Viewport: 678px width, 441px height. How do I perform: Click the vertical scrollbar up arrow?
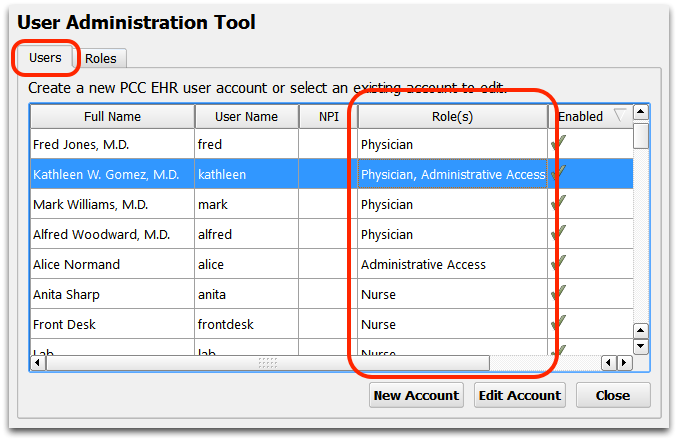click(640, 112)
